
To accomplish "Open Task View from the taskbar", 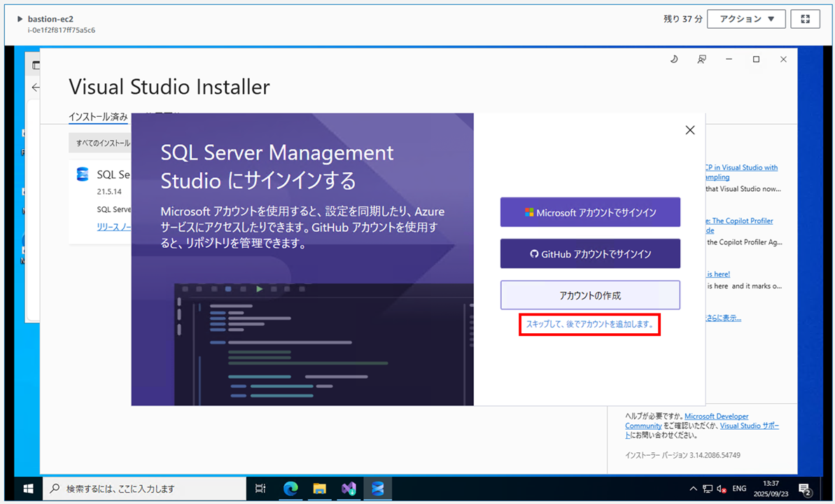I will pos(260,489).
